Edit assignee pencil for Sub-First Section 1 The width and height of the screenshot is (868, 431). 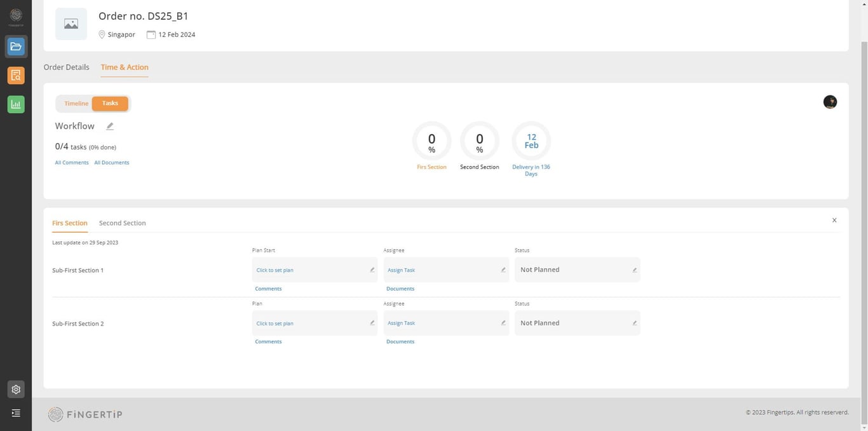pos(503,270)
